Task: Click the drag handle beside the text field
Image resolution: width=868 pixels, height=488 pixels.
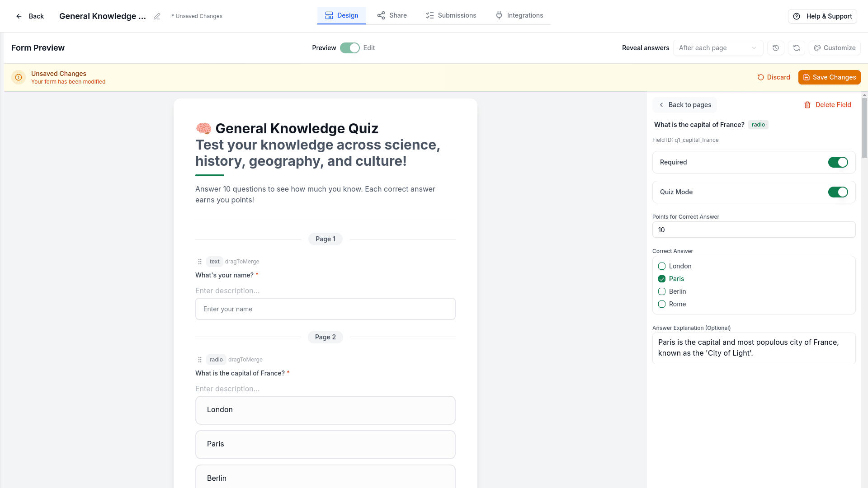Action: [200, 262]
